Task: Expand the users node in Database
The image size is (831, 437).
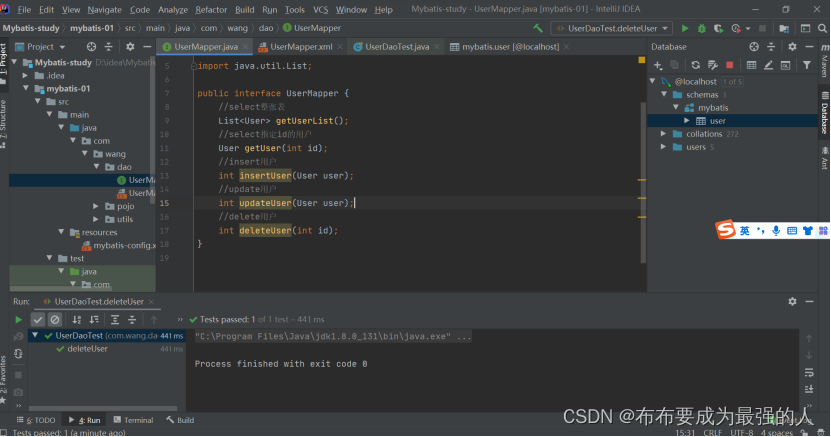Action: coord(664,147)
